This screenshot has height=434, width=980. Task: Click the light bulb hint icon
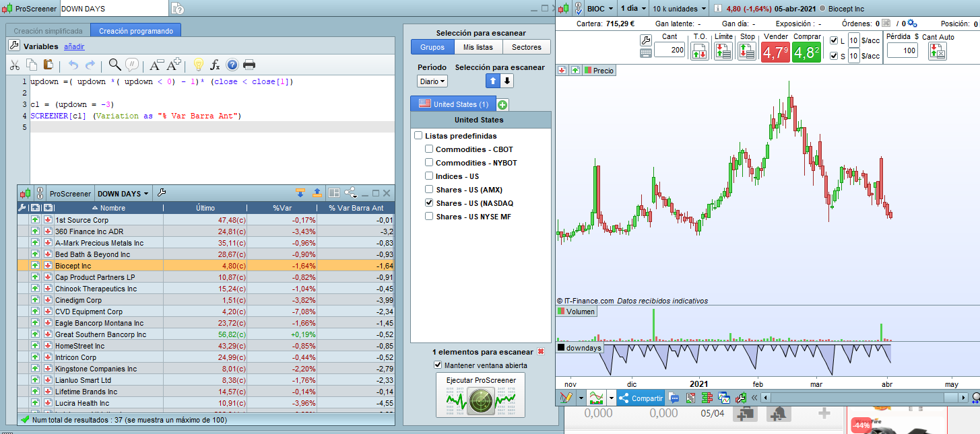(x=198, y=65)
